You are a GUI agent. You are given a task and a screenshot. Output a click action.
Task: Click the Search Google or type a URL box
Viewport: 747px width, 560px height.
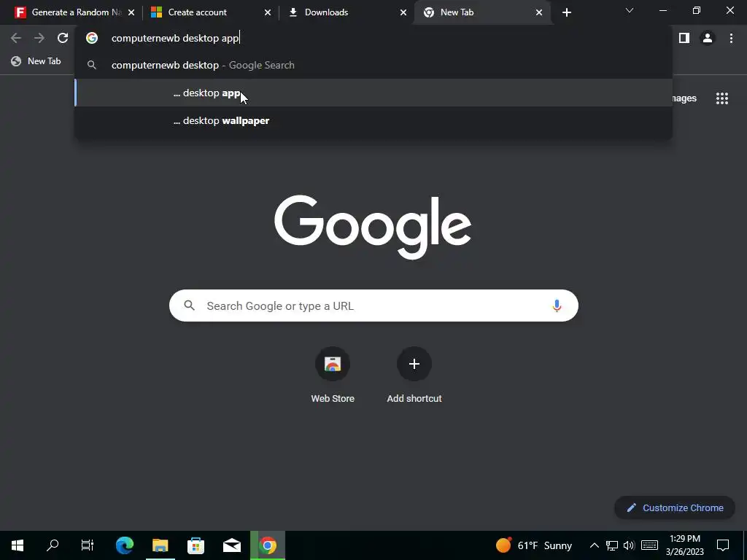(373, 306)
